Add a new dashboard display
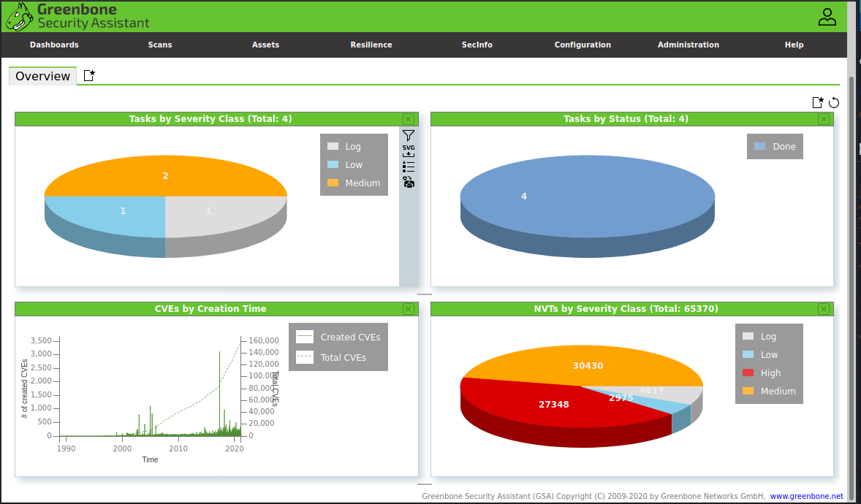Viewport: 861px width, 504px height. (x=818, y=103)
